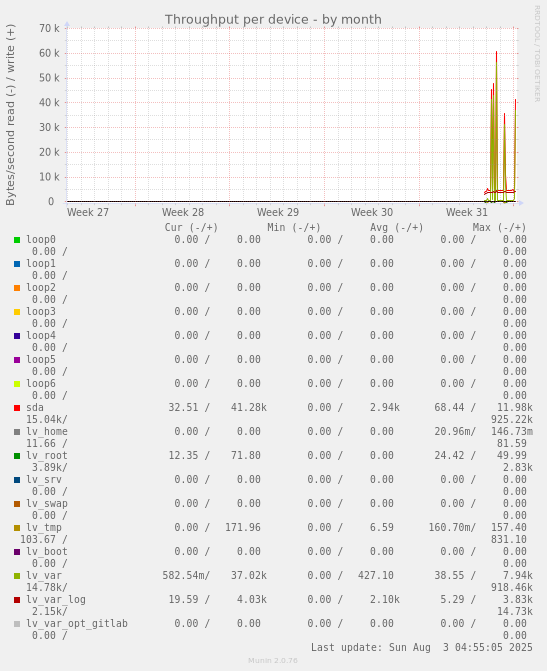Click the lv_root value '71.80'
Viewport: 547px width, 671px height.
click(246, 456)
